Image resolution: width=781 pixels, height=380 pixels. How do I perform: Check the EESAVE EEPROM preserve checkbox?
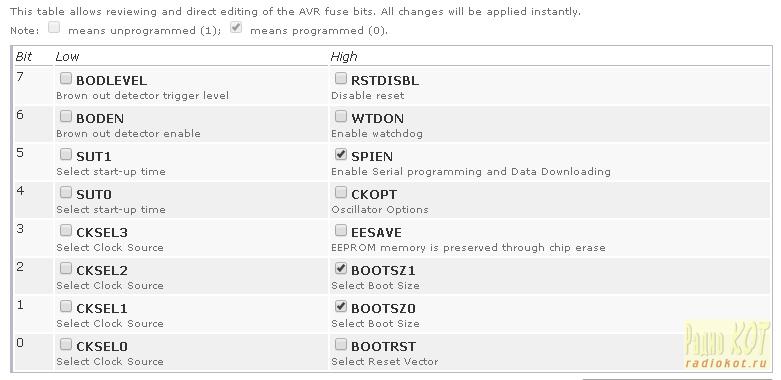(x=341, y=231)
